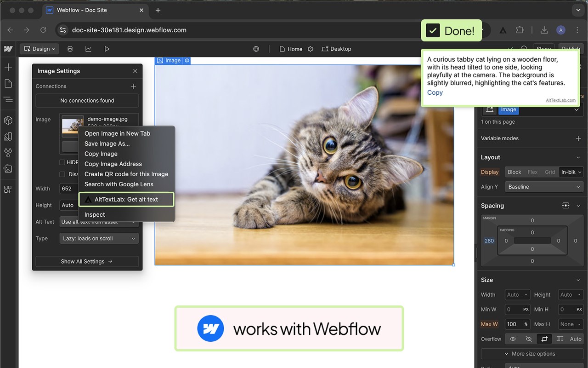Click the globe locale icon
The height and width of the screenshot is (368, 588).
pos(256,49)
